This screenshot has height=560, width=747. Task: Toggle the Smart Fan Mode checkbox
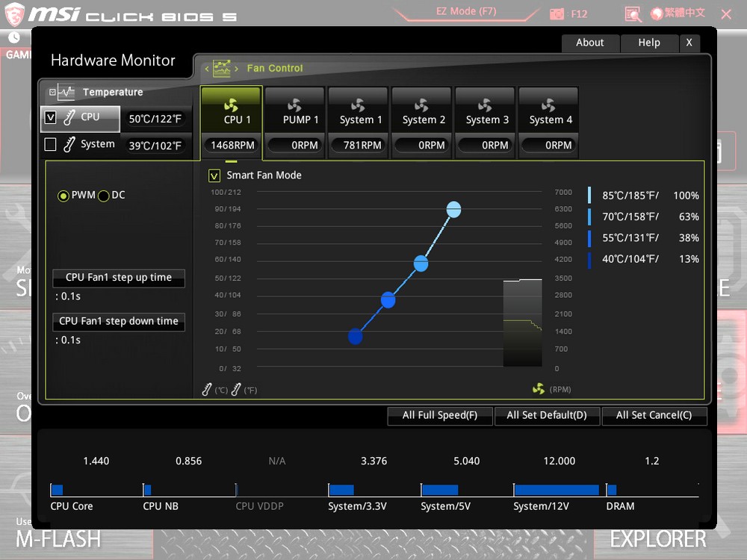click(214, 175)
